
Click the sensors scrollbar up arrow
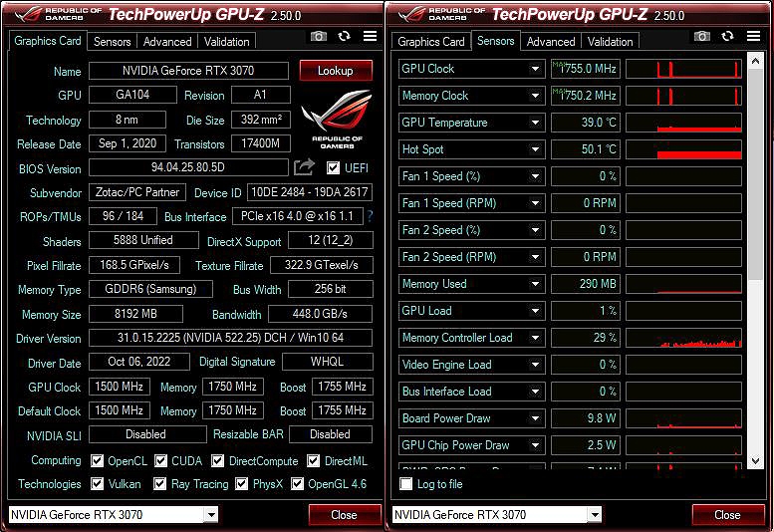tap(755, 61)
